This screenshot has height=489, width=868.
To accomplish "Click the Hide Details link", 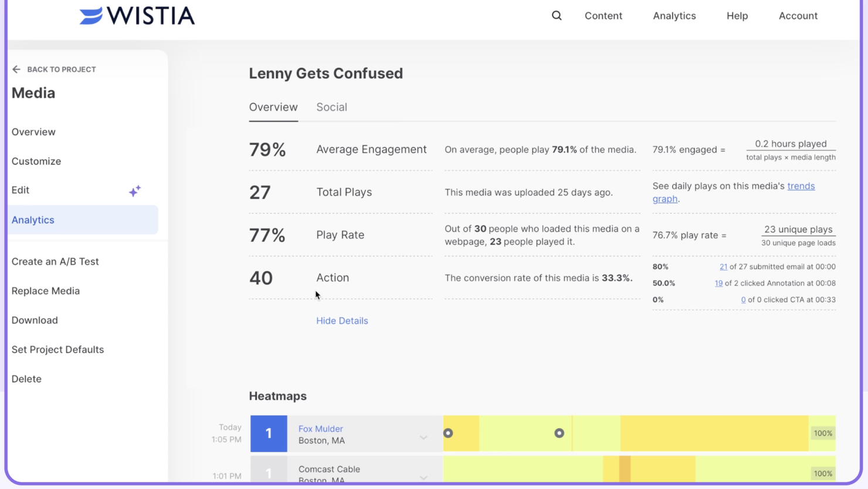I will (x=342, y=321).
